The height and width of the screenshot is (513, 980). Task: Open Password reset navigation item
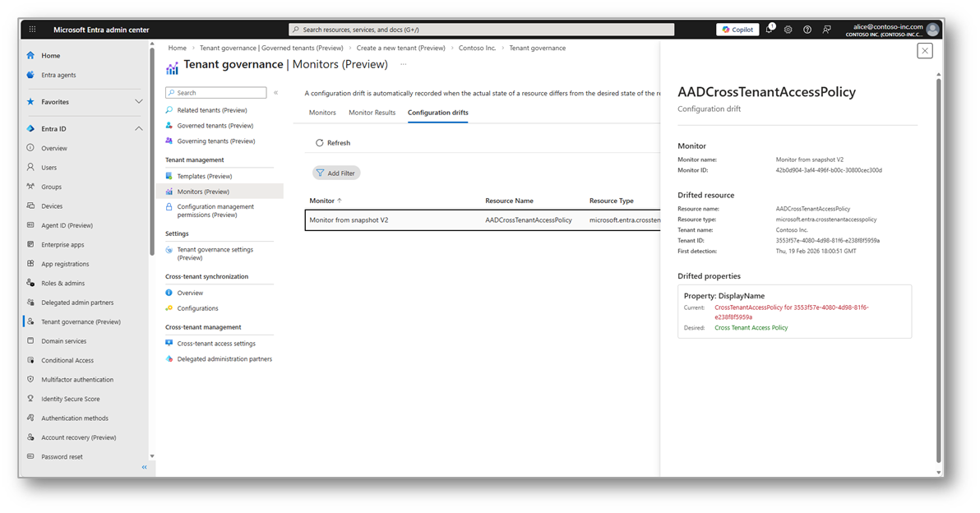[x=62, y=457]
